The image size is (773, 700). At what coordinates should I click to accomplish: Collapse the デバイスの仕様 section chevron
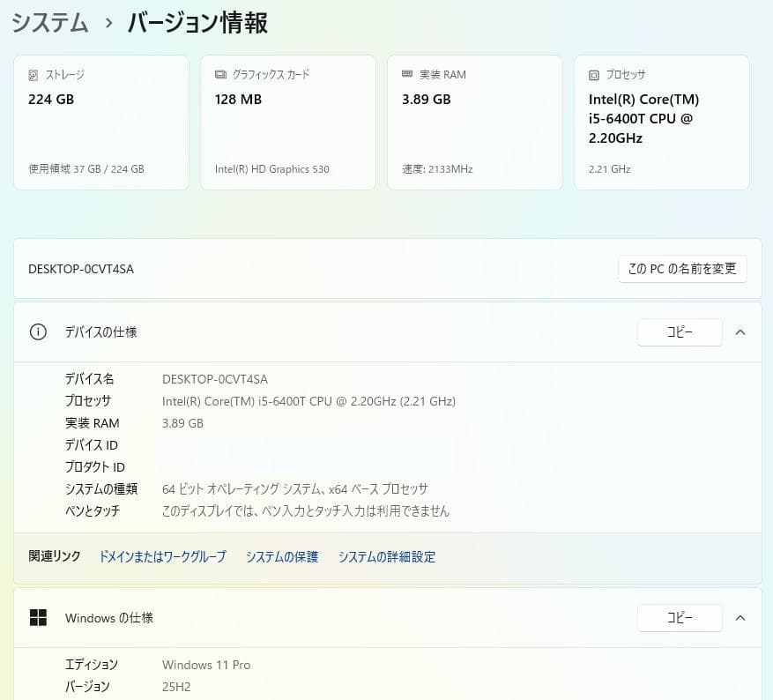click(x=740, y=332)
